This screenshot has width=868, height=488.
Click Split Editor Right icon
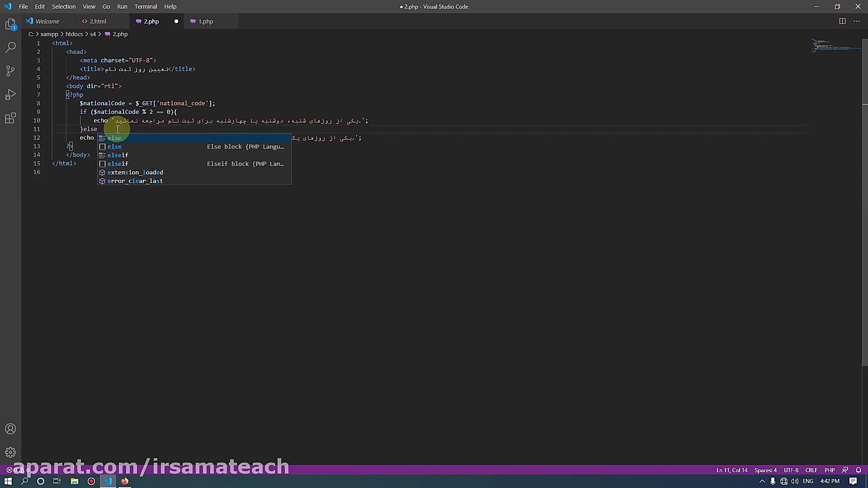coord(842,21)
